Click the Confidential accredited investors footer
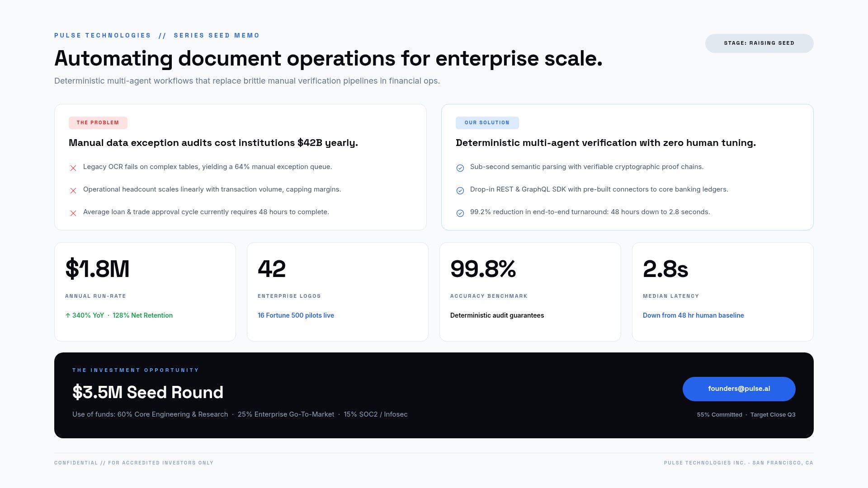The width and height of the screenshot is (868, 488). (134, 463)
